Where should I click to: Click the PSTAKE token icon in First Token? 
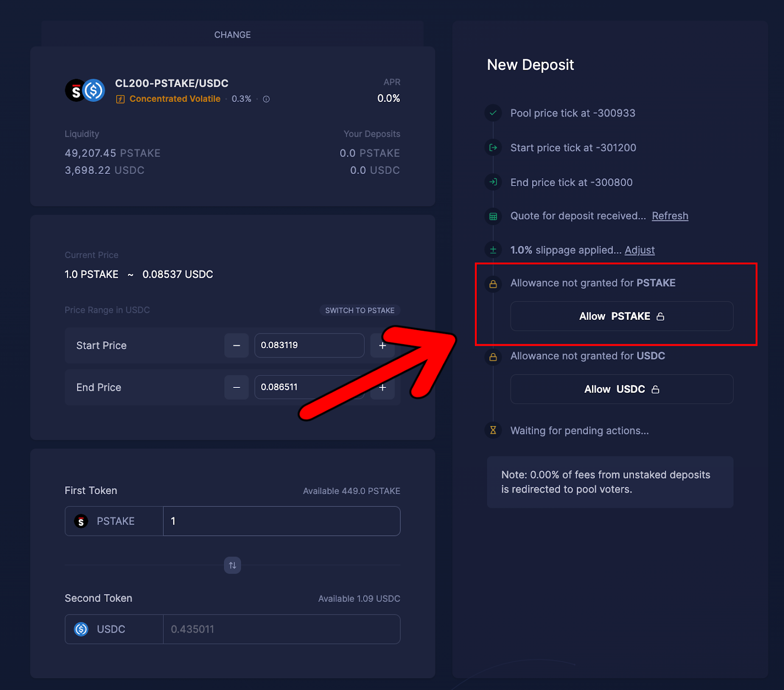tap(81, 522)
